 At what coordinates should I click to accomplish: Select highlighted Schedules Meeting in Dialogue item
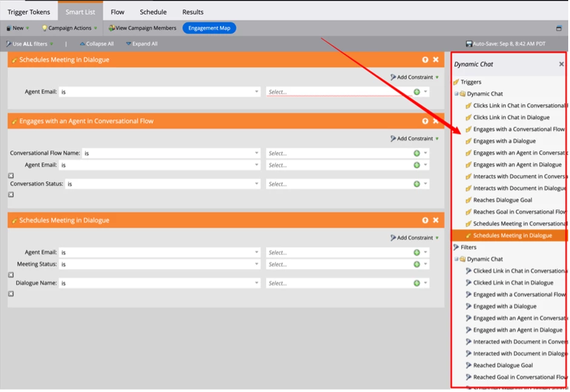coord(509,236)
